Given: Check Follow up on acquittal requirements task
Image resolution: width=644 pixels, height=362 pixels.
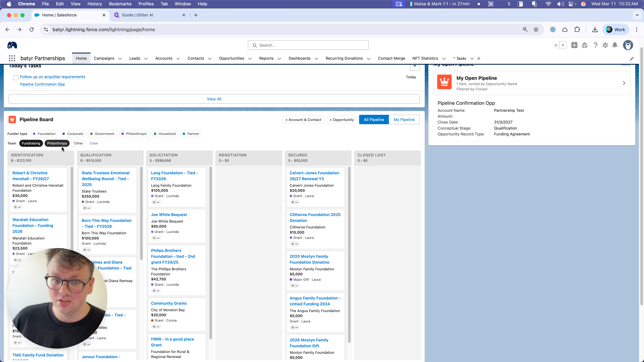Looking at the screenshot, I should [x=16, y=77].
